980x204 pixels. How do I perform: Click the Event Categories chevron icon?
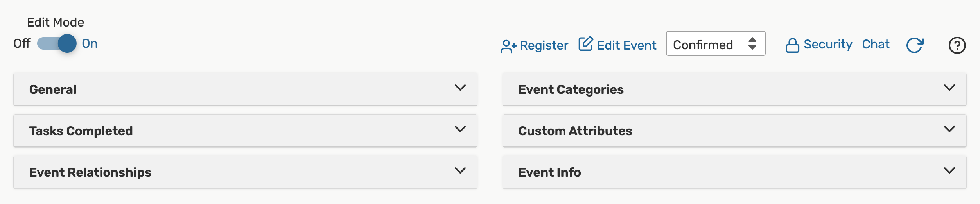(x=949, y=88)
